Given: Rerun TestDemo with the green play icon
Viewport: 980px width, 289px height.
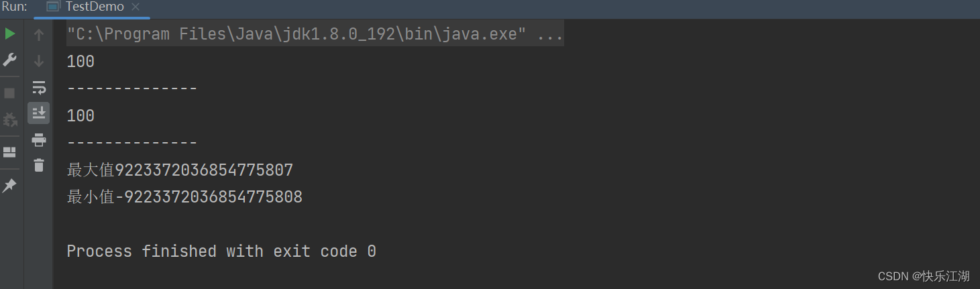Looking at the screenshot, I should (x=9, y=34).
